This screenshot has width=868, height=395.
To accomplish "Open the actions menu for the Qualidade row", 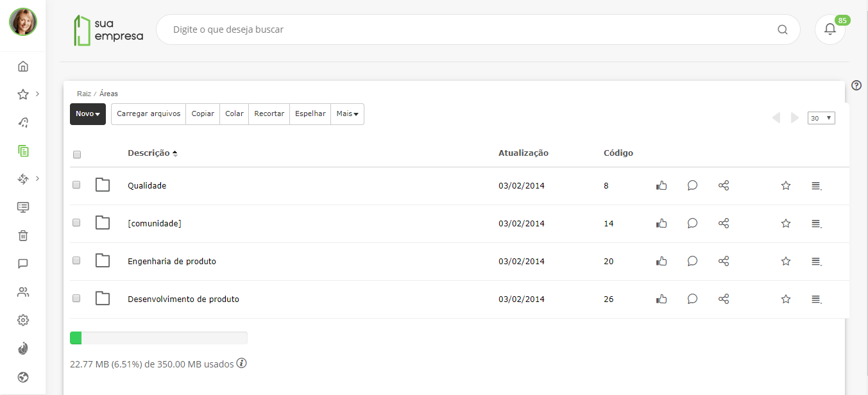I will (816, 186).
